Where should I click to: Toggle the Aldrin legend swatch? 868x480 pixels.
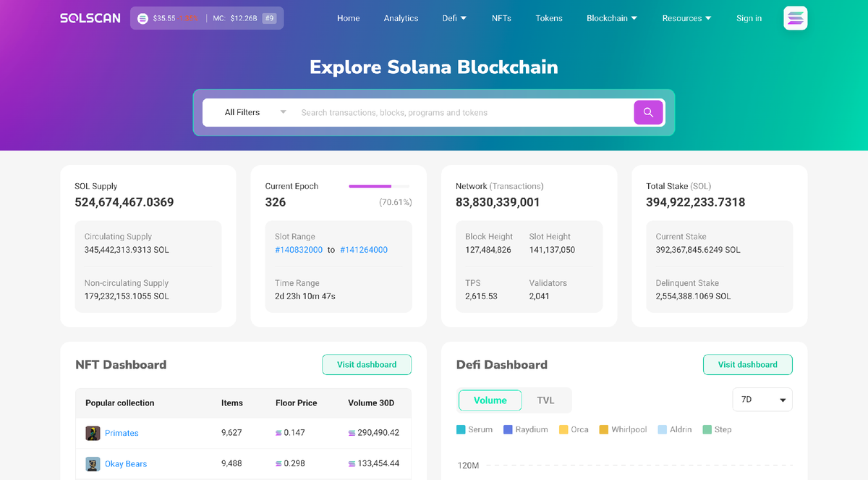pyautogui.click(x=662, y=429)
